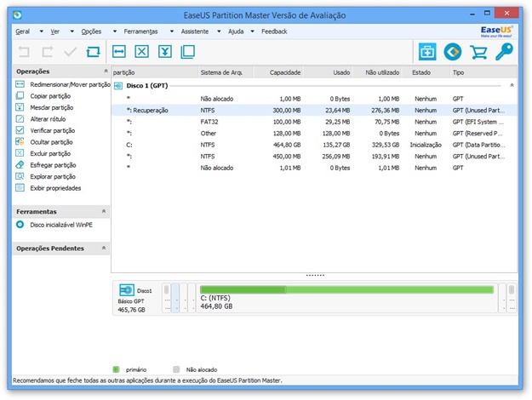Click dropdown arrow next to Ver
The image size is (532, 400).
72,31
